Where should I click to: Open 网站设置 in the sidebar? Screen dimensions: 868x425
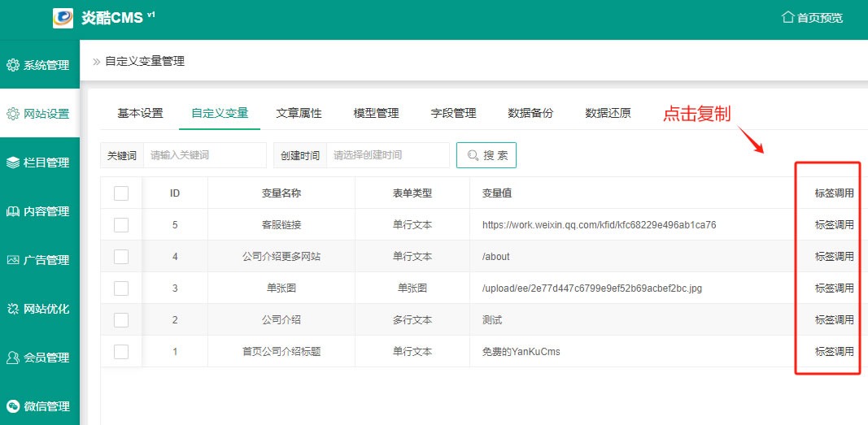coord(40,114)
